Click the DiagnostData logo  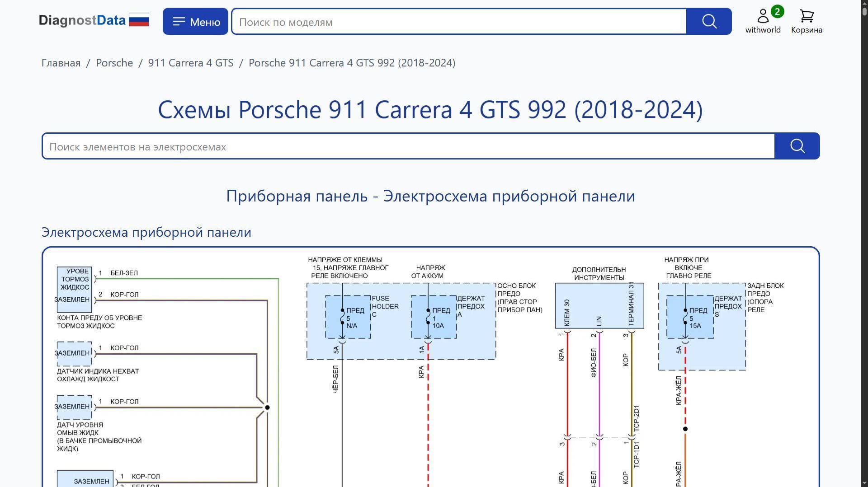(82, 20)
